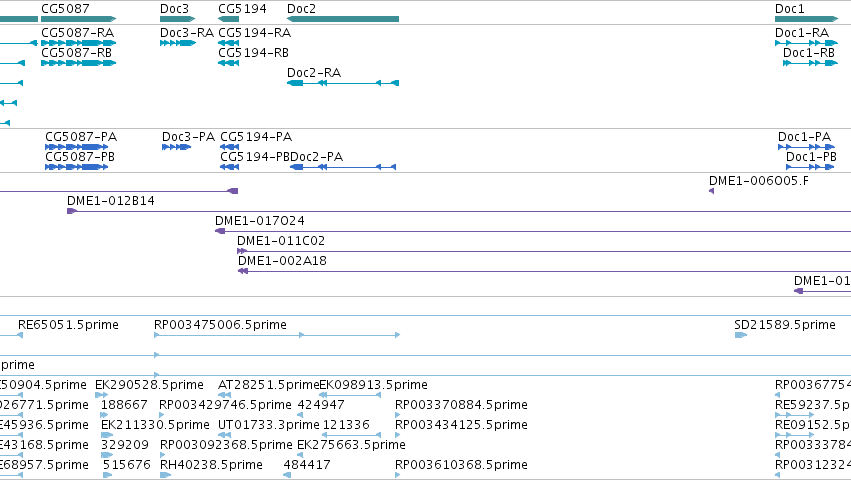Select the EK098913.5prime EST label
This screenshot has width=851, height=480.
pyautogui.click(x=373, y=385)
